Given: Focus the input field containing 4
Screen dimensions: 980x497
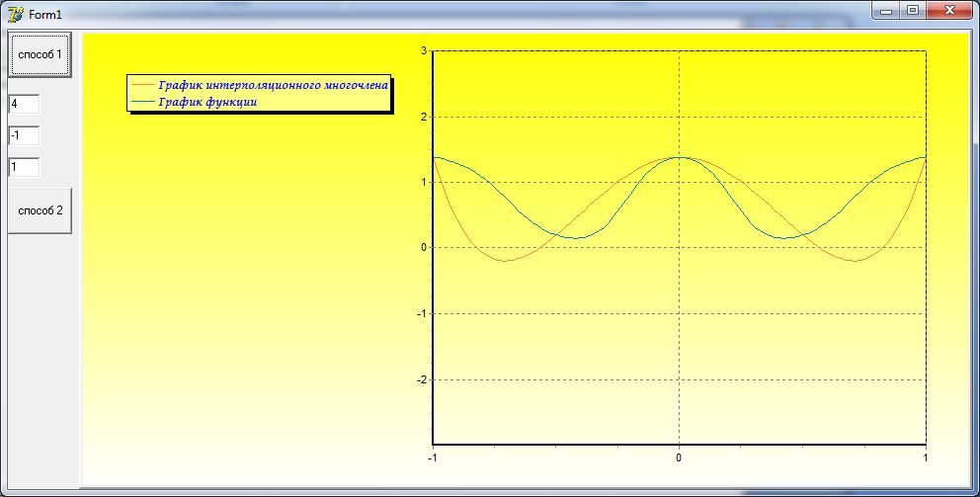Looking at the screenshot, I should pyautogui.click(x=25, y=104).
